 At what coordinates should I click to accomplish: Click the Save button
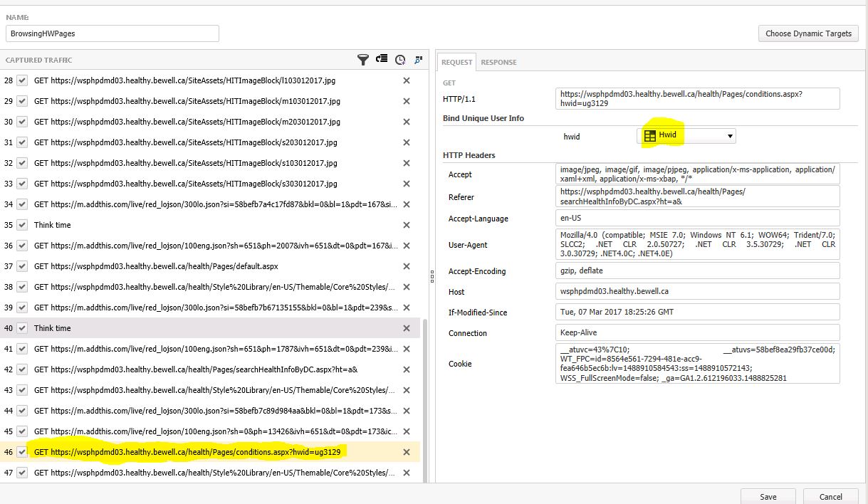pyautogui.click(x=768, y=496)
